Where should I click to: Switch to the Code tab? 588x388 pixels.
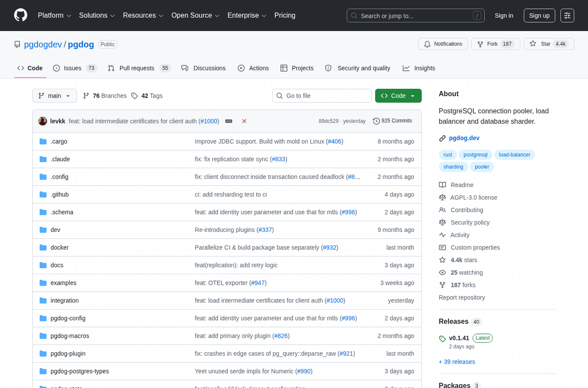pos(30,68)
